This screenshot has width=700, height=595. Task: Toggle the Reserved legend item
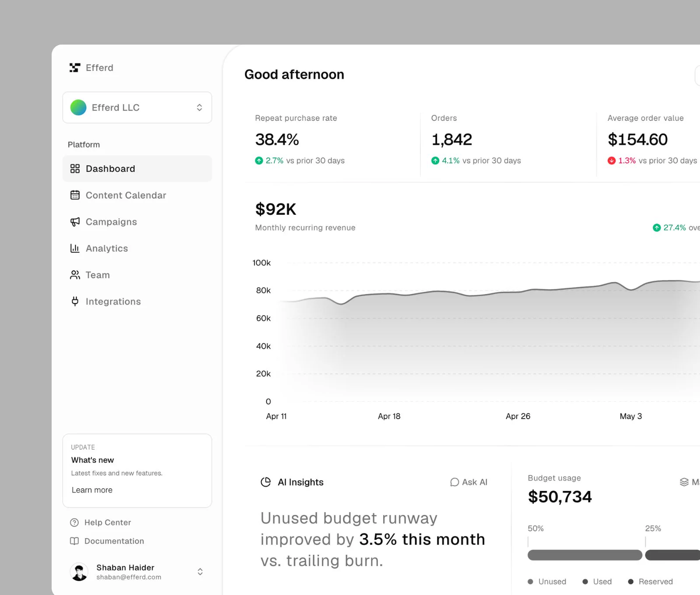tap(651, 581)
